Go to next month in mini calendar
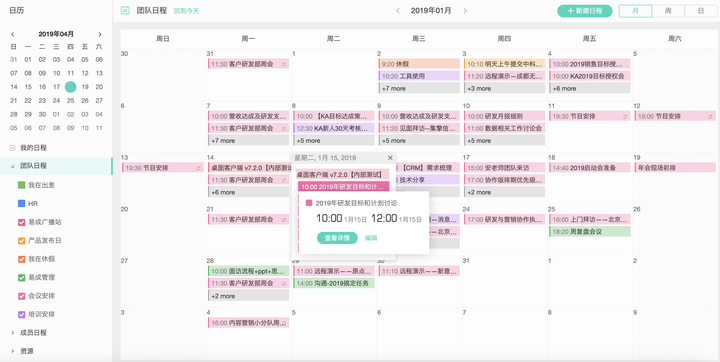The width and height of the screenshot is (720, 362). pos(100,34)
